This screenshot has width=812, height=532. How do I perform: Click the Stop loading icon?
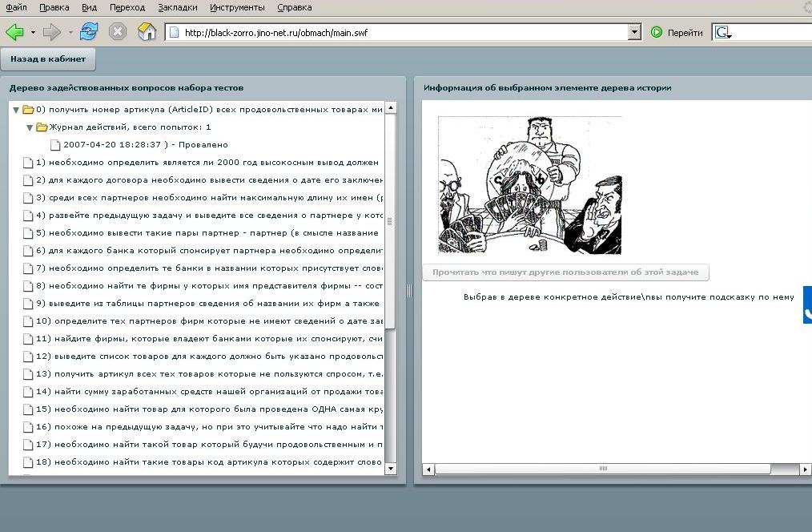tap(118, 32)
